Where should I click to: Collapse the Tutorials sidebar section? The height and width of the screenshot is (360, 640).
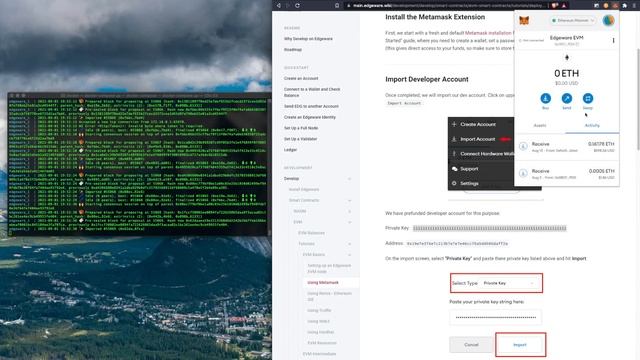(x=349, y=244)
